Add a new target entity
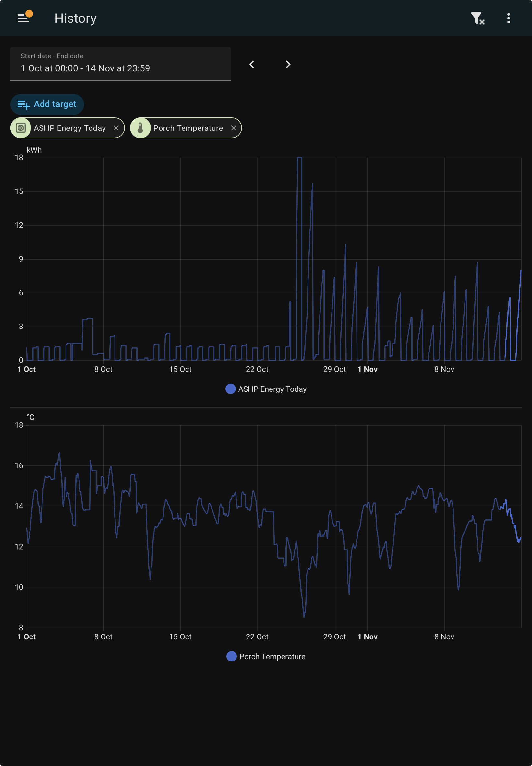This screenshot has width=532, height=766. point(47,105)
